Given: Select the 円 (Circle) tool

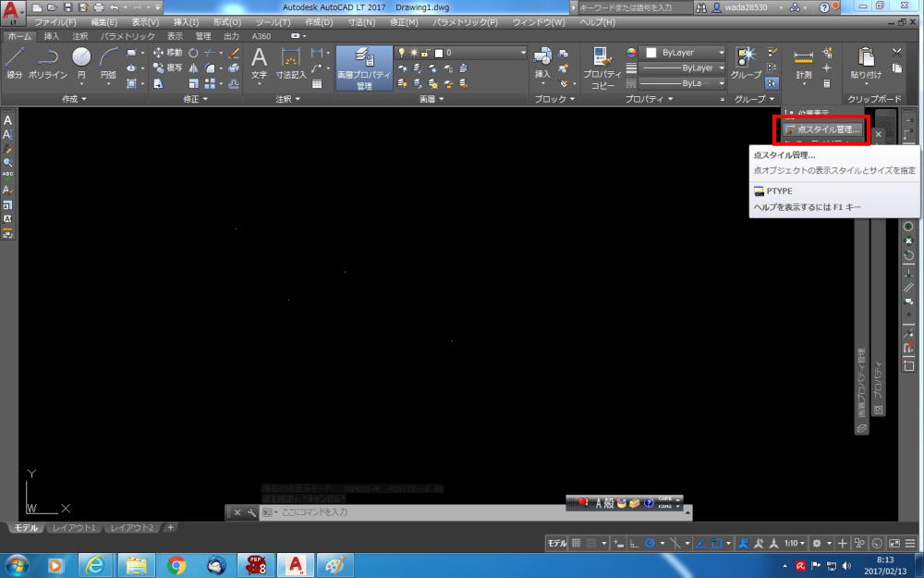Looking at the screenshot, I should [81, 63].
